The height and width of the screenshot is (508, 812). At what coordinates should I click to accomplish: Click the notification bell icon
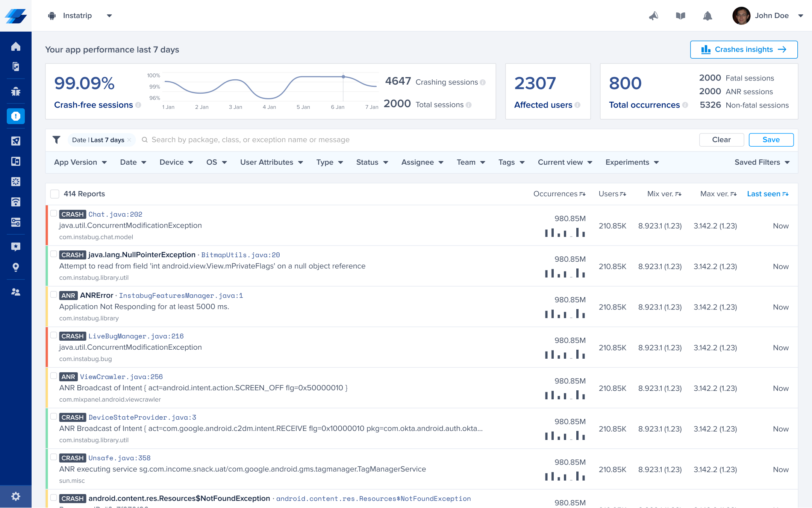click(x=707, y=16)
